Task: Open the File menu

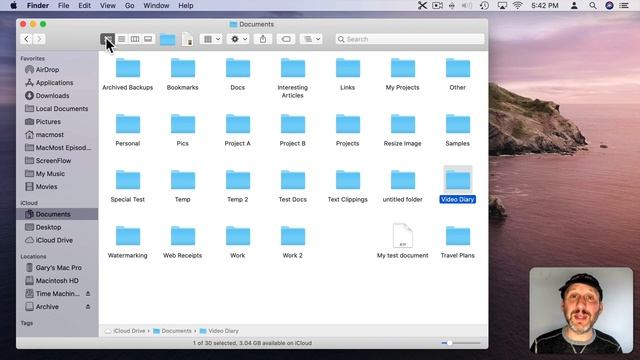Action: click(63, 6)
